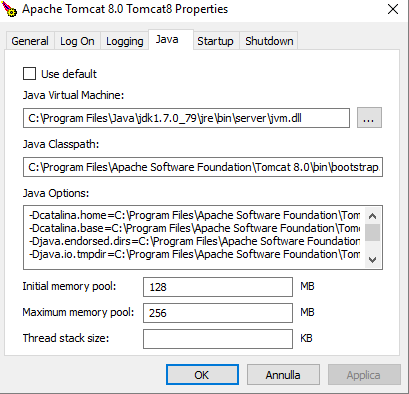Open the Log On tab
Image resolution: width=409 pixels, height=394 pixels.
tap(77, 41)
